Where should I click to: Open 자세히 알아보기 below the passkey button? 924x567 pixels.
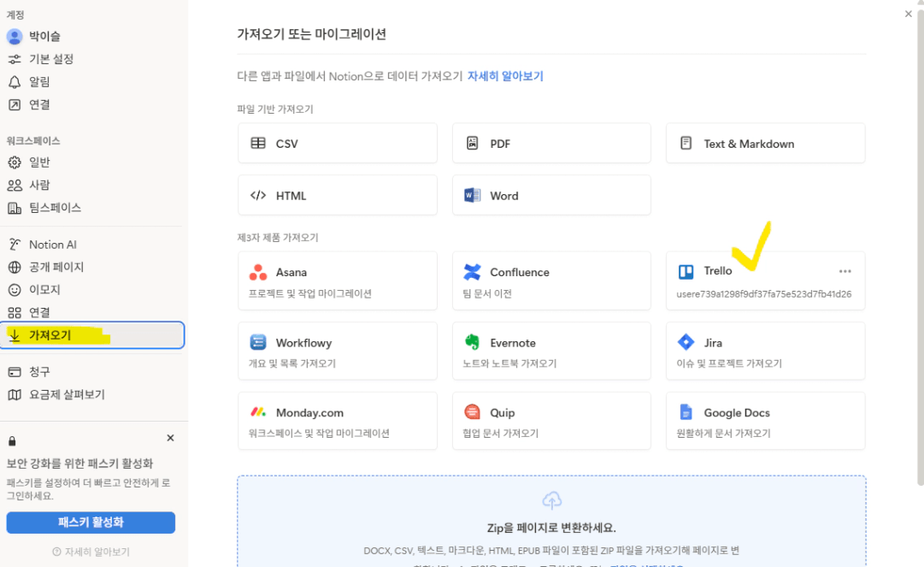(91, 552)
